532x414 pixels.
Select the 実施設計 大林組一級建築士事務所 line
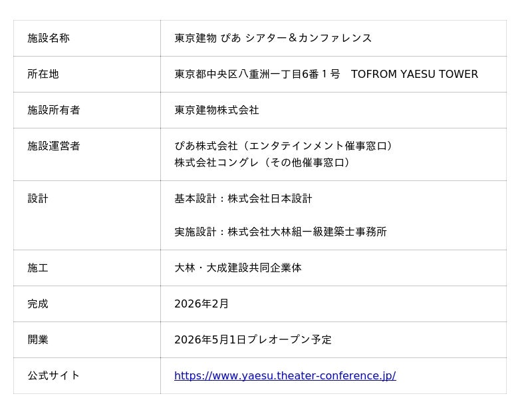coord(280,232)
